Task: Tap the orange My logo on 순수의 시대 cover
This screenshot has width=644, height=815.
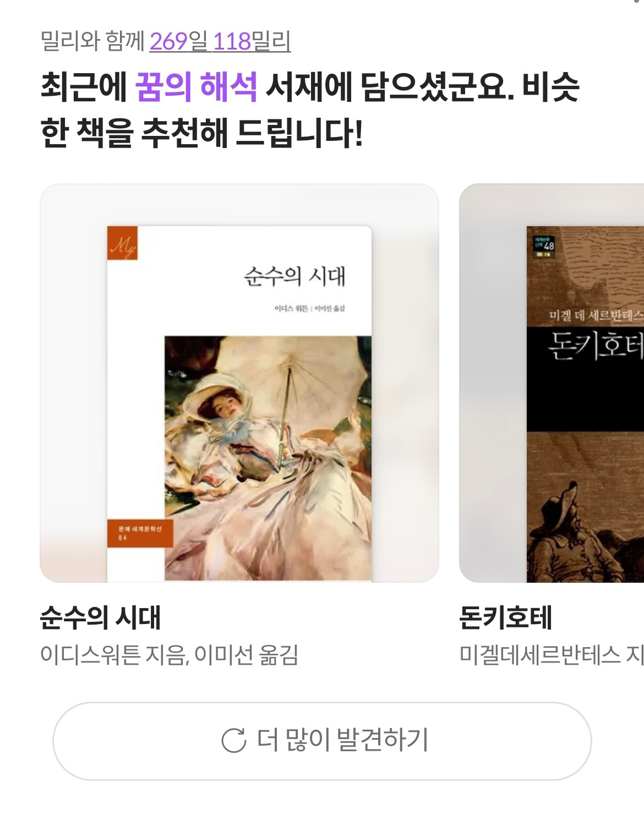Action: (x=122, y=243)
